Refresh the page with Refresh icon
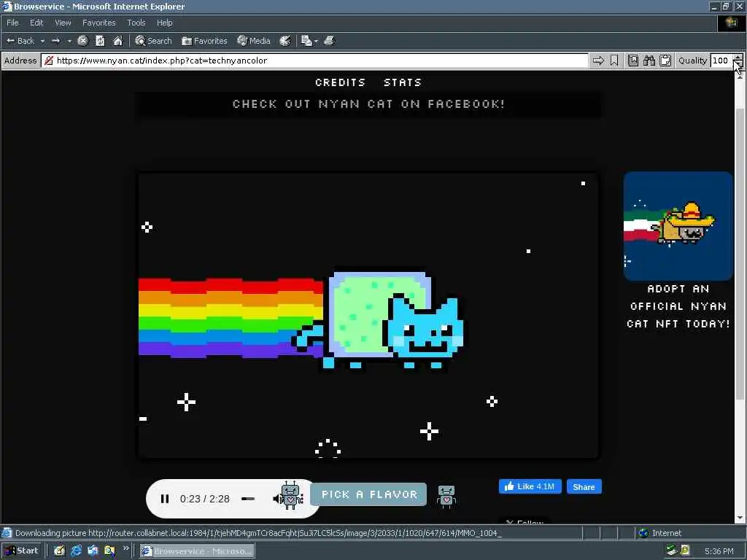Image resolution: width=747 pixels, height=560 pixels. 100,41
